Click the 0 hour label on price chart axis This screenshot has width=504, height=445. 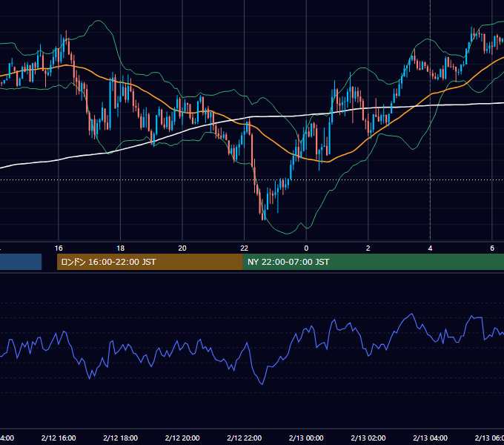(306, 248)
